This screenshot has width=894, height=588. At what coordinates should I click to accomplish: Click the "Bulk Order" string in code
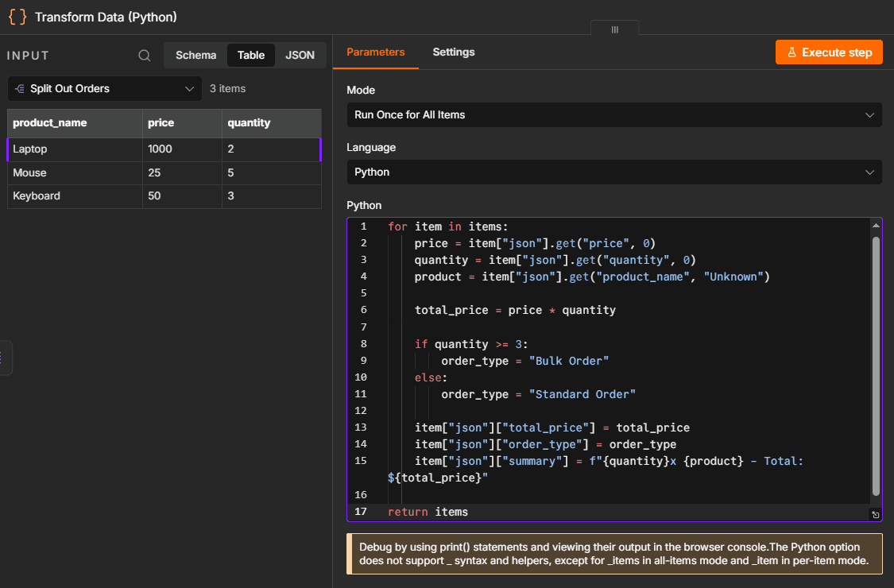tap(568, 361)
